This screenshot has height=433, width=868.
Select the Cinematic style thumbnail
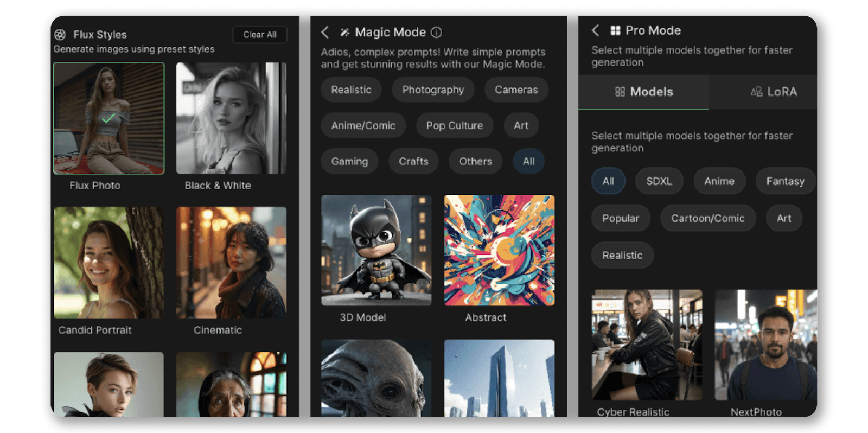click(231, 262)
